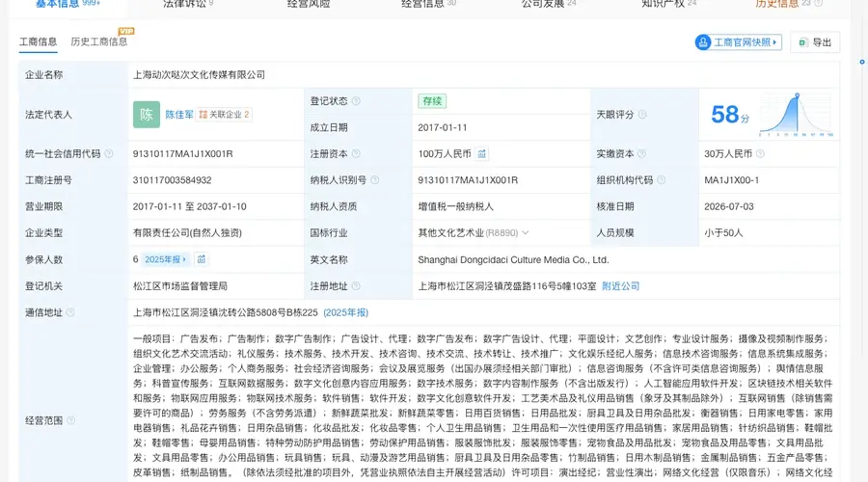Click help icon after 30万人民币 value
Image resolution: width=868 pixels, height=482 pixels.
[x=760, y=154]
